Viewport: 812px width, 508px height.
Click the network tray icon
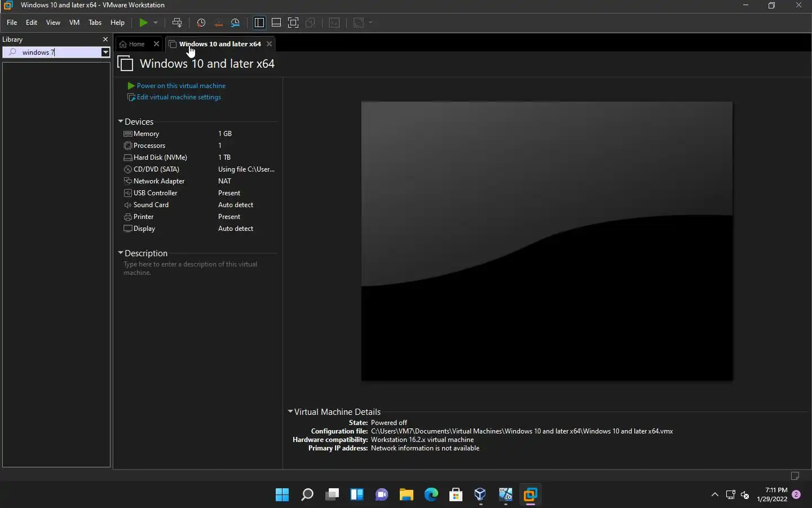coord(730,495)
